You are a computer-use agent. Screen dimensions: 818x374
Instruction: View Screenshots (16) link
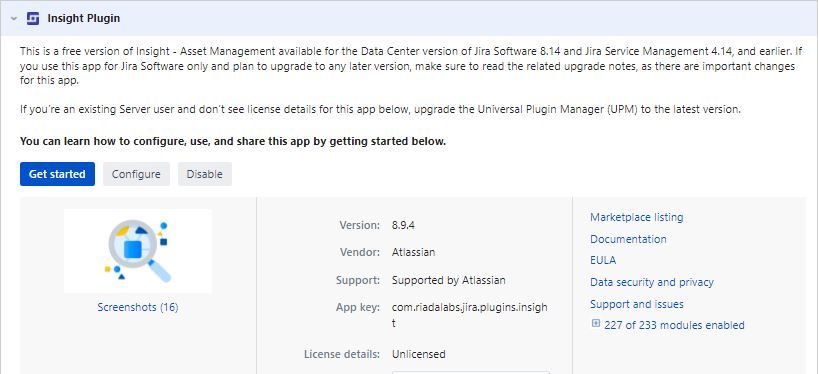click(x=138, y=307)
